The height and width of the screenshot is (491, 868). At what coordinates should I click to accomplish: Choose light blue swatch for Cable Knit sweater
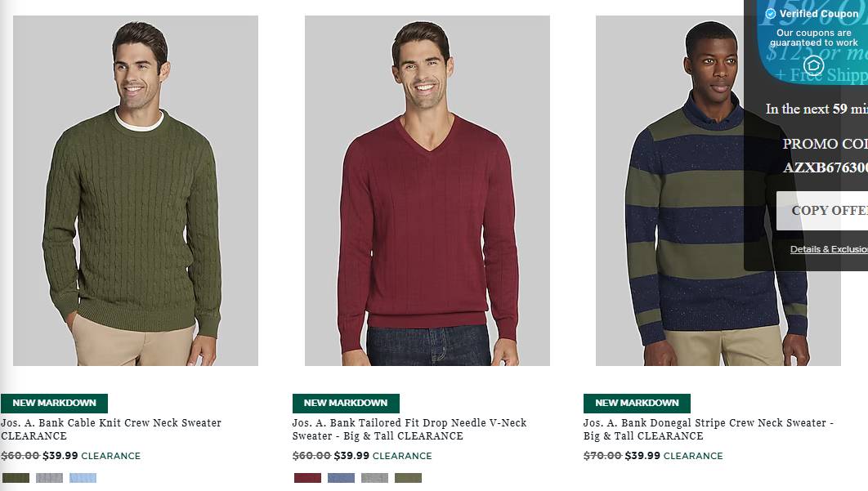coord(83,478)
